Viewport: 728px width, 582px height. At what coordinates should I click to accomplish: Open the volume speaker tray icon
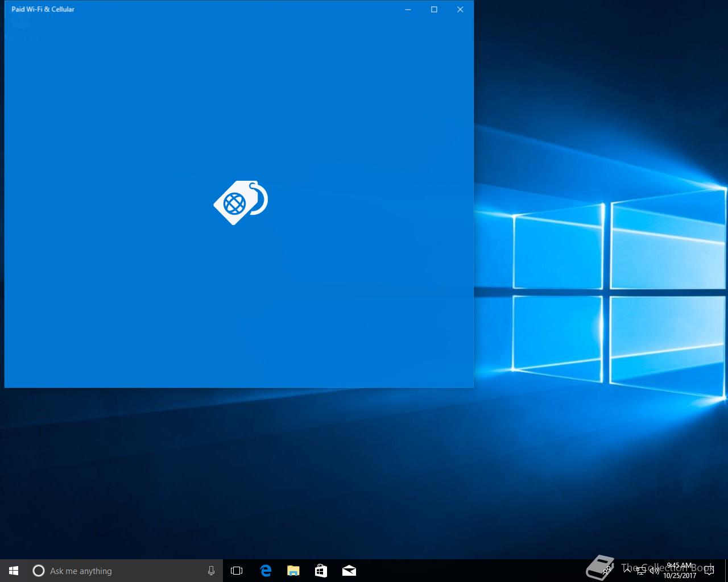click(x=655, y=571)
